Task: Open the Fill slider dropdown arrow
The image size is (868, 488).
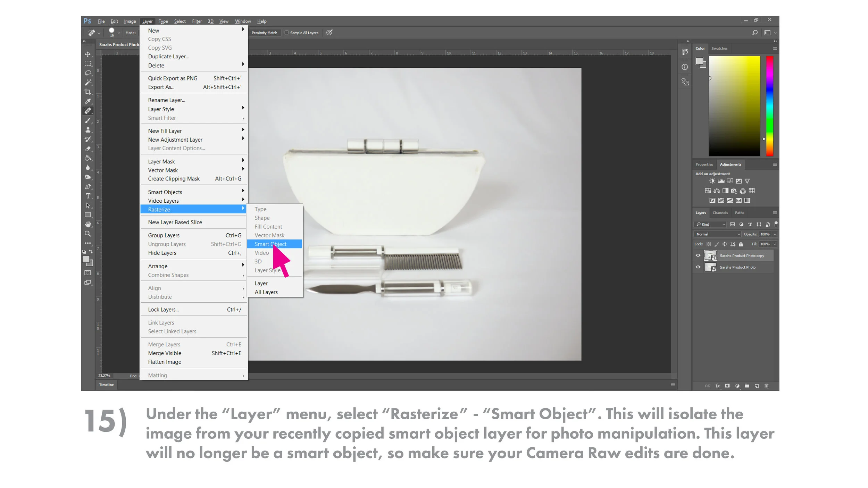Action: coord(775,244)
